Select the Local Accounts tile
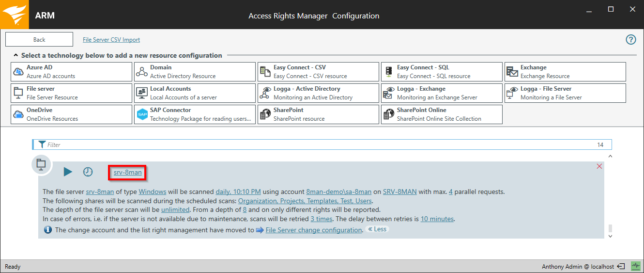 point(195,93)
